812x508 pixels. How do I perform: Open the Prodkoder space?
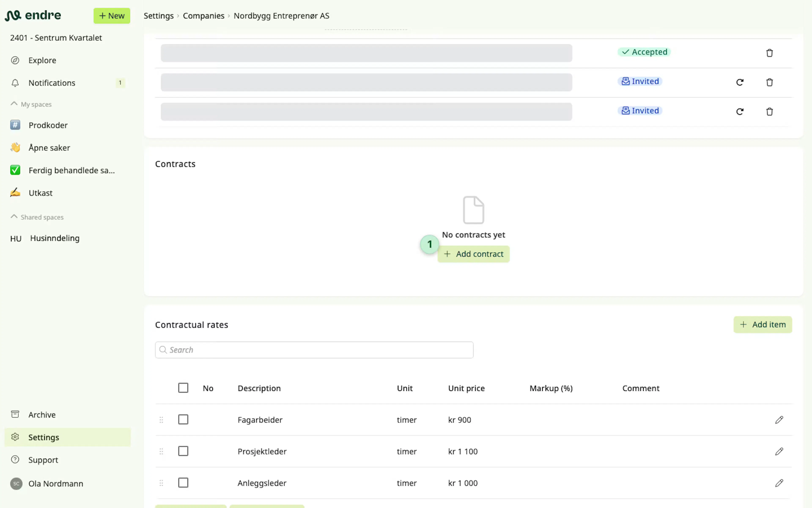pos(67,125)
